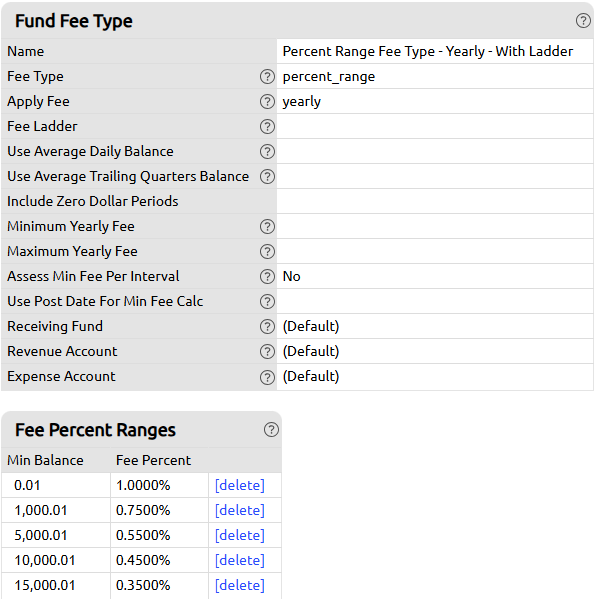Click help icon for Assess Min Fee Per Interval

(x=267, y=276)
